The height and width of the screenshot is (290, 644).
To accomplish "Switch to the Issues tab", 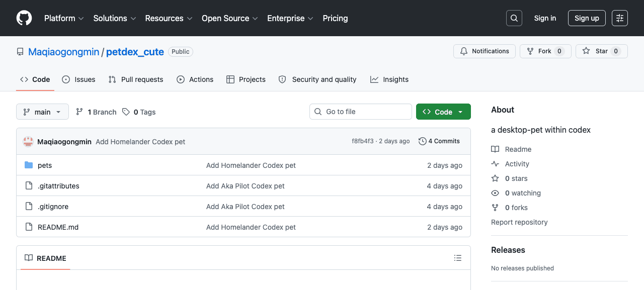I will [78, 79].
